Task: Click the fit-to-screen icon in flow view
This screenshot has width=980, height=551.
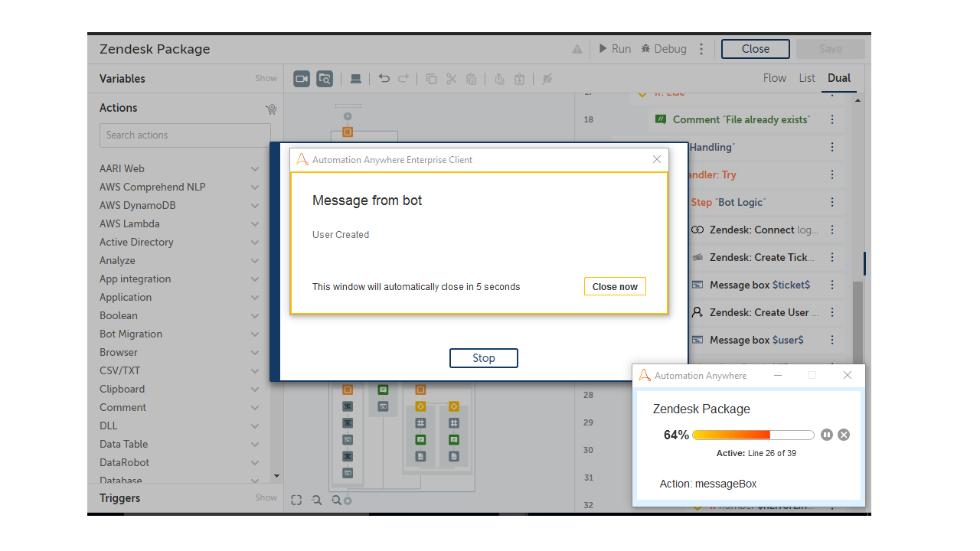Action: (x=296, y=500)
